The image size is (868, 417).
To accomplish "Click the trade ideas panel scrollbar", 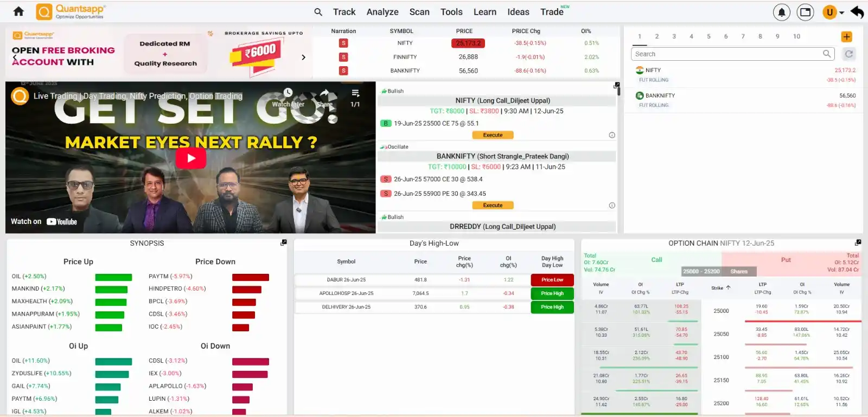I will point(618,92).
